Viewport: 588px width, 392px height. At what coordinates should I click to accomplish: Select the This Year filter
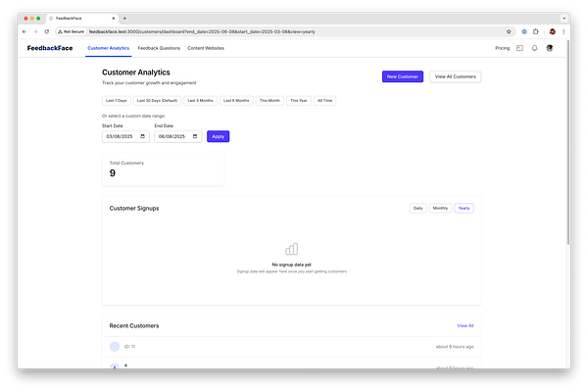299,101
